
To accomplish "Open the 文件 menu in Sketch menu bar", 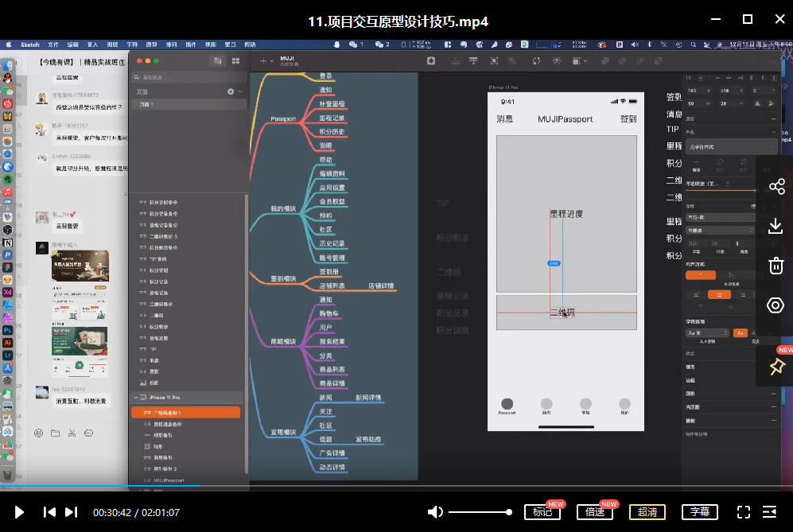I will tap(53, 45).
